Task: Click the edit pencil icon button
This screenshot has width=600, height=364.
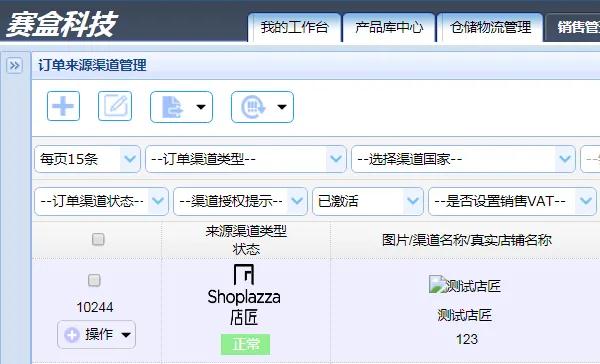Action: click(115, 106)
